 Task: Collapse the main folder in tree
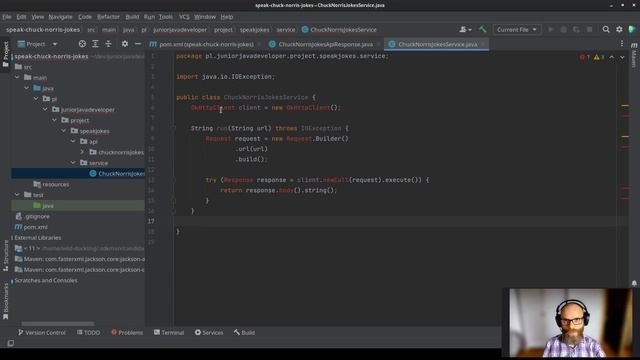pos(17,77)
